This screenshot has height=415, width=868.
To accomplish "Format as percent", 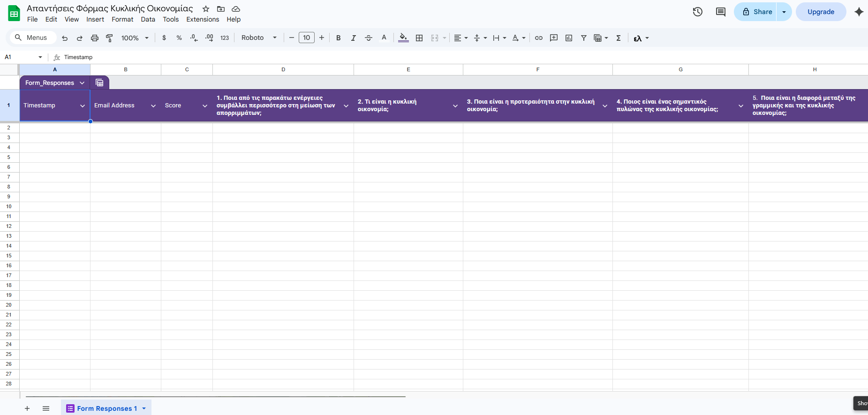I will point(179,38).
